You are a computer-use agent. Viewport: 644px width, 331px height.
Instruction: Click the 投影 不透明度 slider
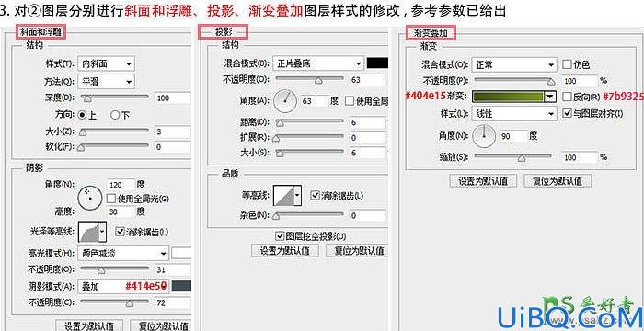[x=310, y=79]
